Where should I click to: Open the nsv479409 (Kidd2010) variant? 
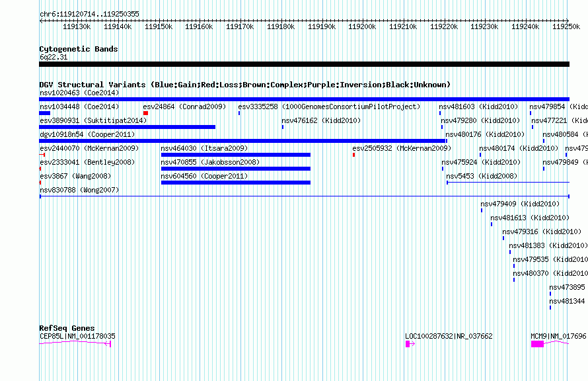[x=520, y=204]
